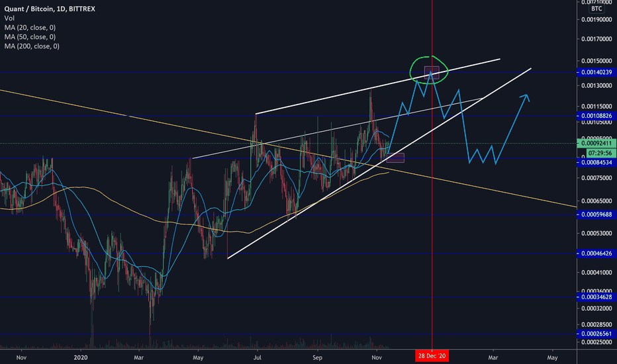Screen dimensions: 617x364
Task: Click the 0.00046426 price level label
Action: pos(596,253)
